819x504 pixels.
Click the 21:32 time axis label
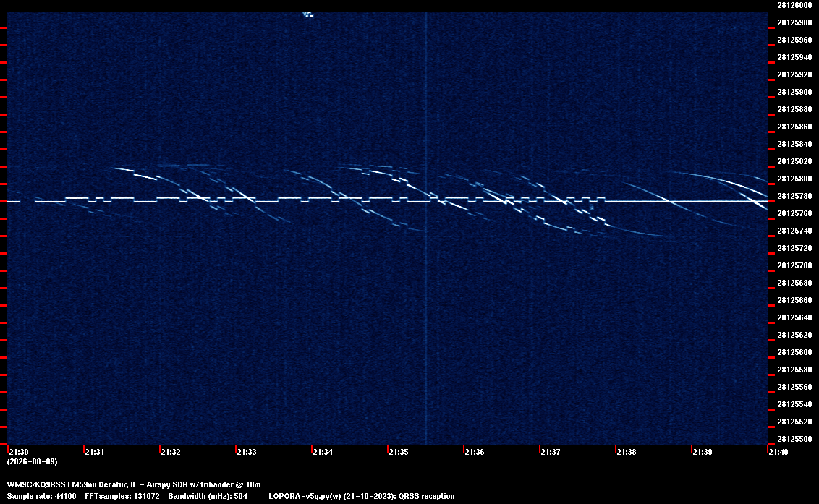pos(171,452)
